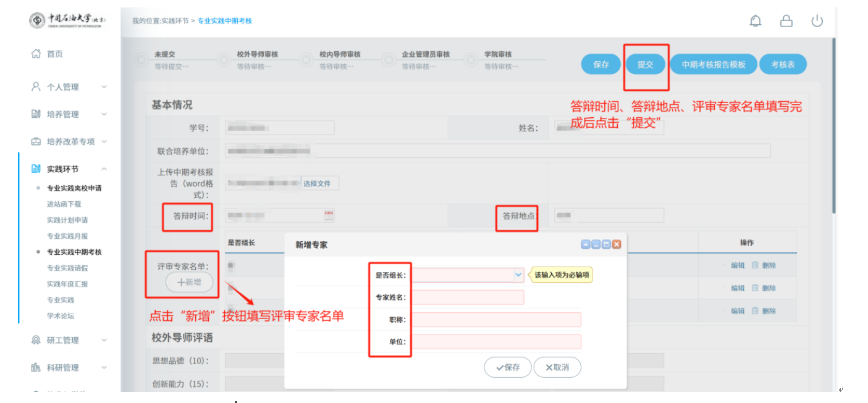Open the calendar picker for 答辩时间
This screenshot has width=868, height=403.
pyautogui.click(x=329, y=215)
